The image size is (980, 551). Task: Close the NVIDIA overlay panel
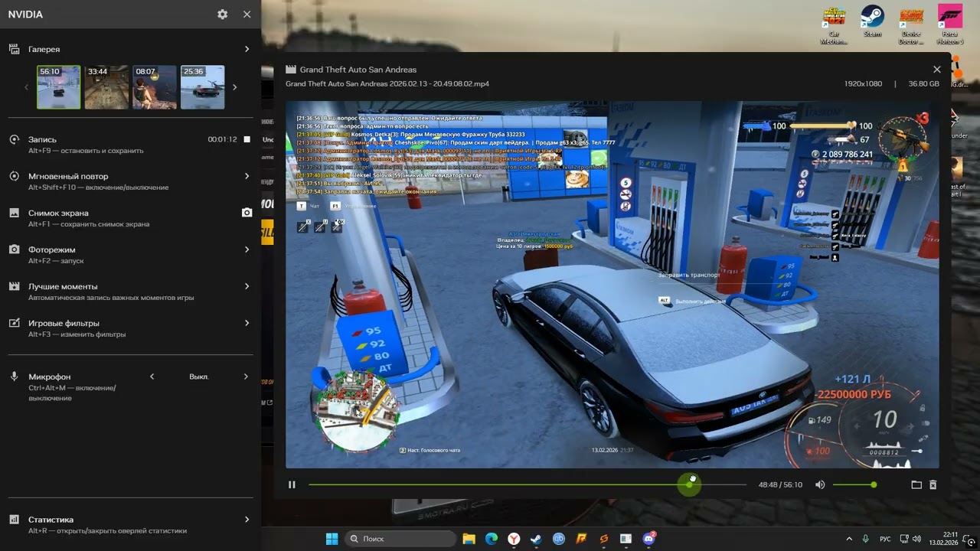click(247, 14)
